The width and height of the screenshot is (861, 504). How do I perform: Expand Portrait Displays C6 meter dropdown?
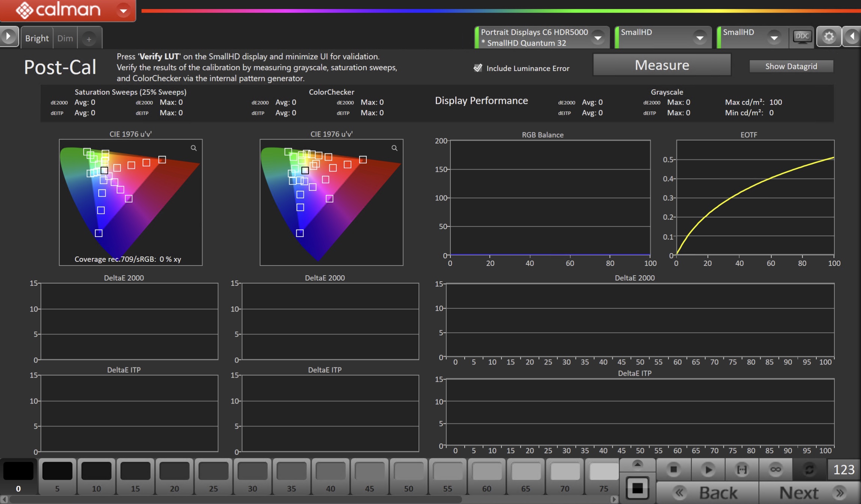coord(598,37)
